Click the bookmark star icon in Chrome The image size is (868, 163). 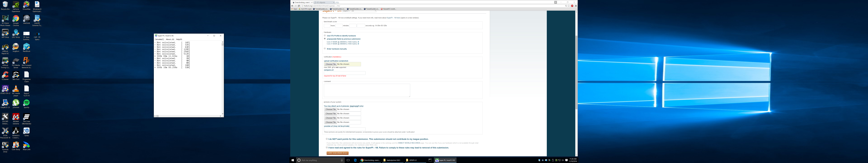tap(568, 6)
